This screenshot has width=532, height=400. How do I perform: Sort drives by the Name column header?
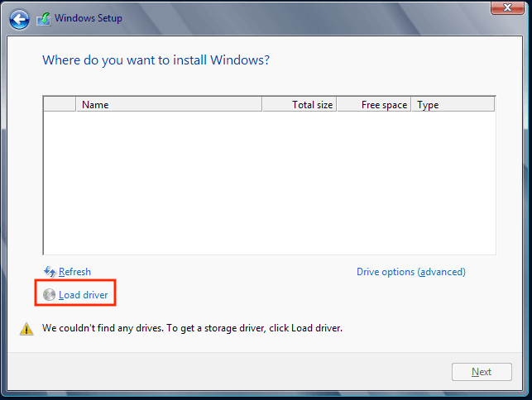(x=169, y=105)
